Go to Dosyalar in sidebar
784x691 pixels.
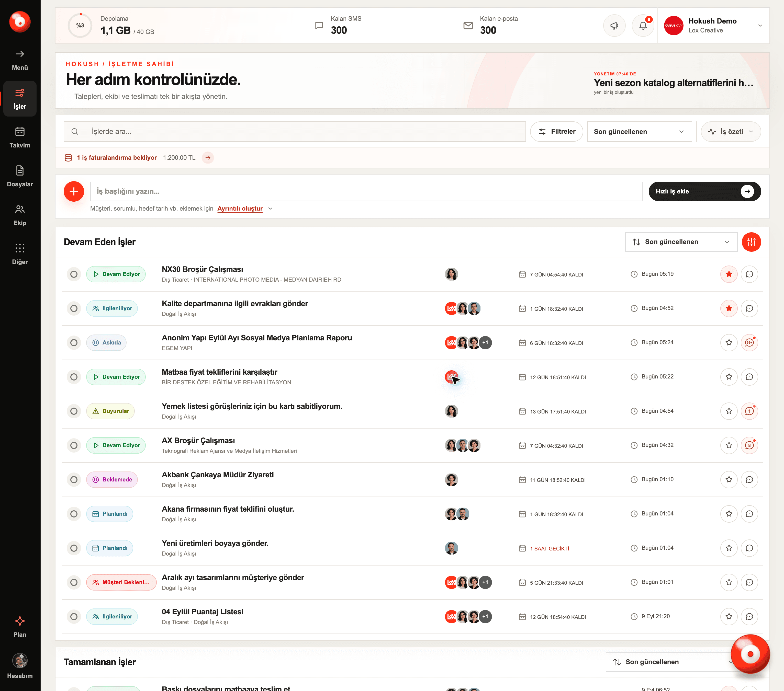pos(20,176)
